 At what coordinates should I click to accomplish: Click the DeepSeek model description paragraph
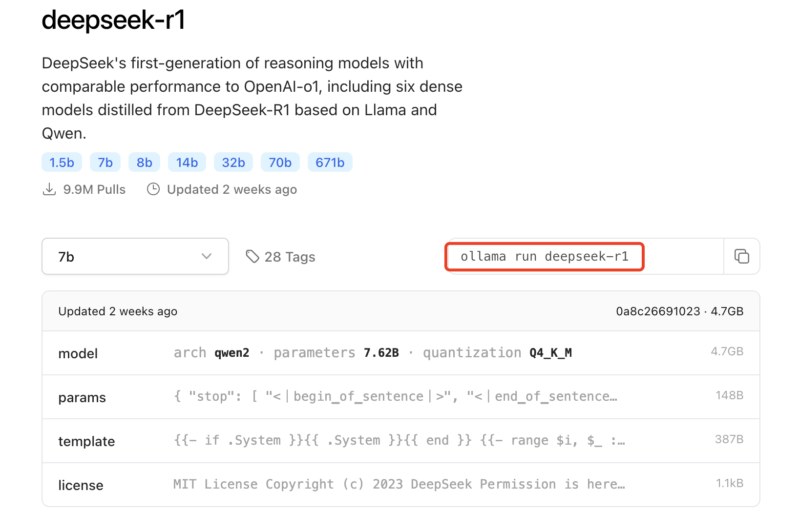point(252,98)
